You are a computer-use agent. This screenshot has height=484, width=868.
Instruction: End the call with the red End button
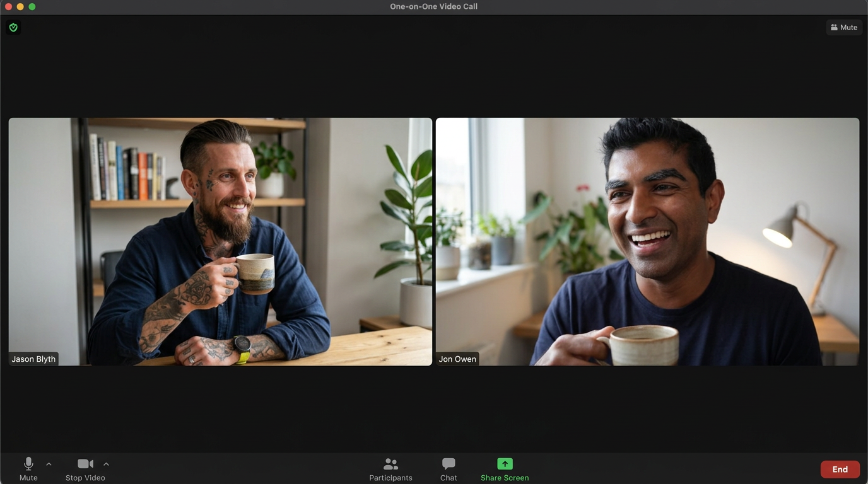tap(840, 470)
